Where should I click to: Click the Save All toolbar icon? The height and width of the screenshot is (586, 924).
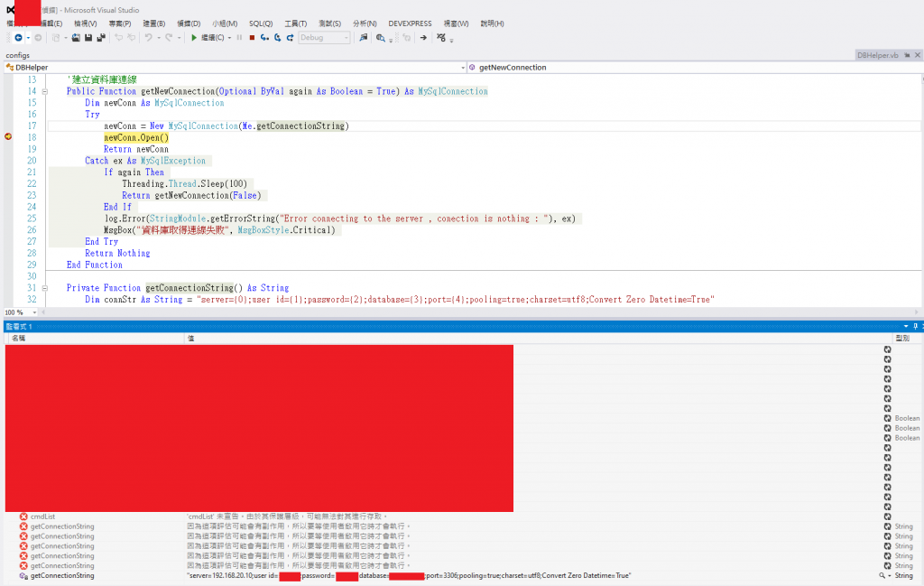(x=101, y=38)
